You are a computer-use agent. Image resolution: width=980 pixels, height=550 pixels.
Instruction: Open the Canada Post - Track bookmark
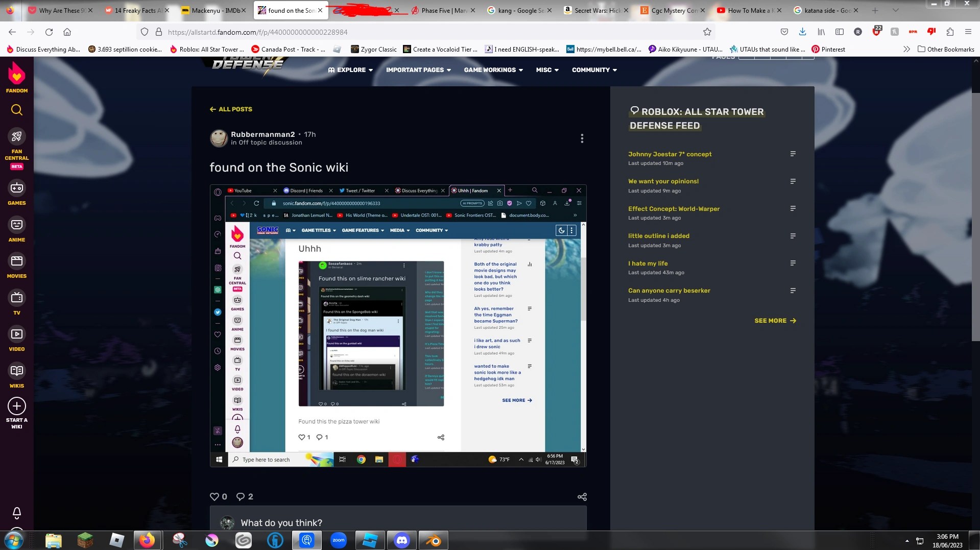(x=289, y=49)
